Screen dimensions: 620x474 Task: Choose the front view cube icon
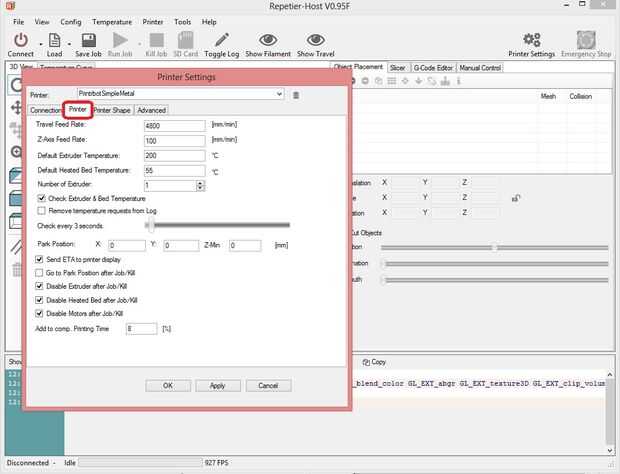[x=16, y=198]
